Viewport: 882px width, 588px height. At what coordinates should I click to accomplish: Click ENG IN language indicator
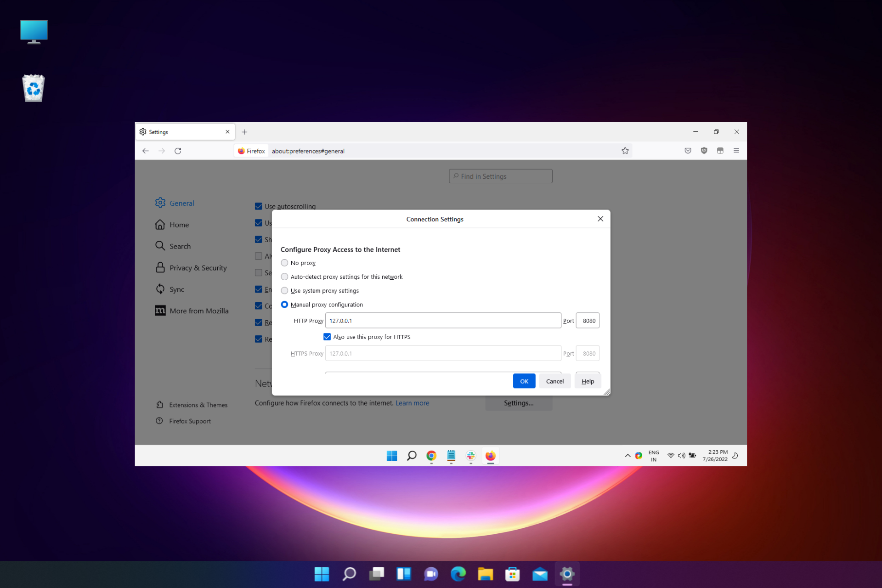[653, 456]
